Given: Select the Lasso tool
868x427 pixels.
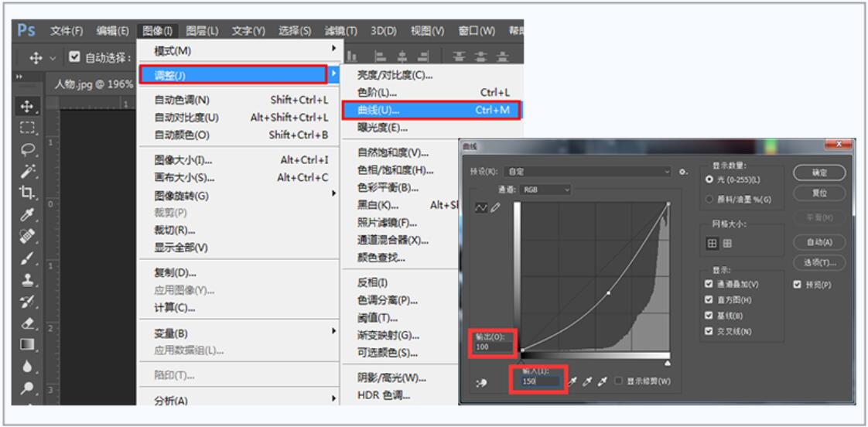Looking at the screenshot, I should click(x=27, y=149).
